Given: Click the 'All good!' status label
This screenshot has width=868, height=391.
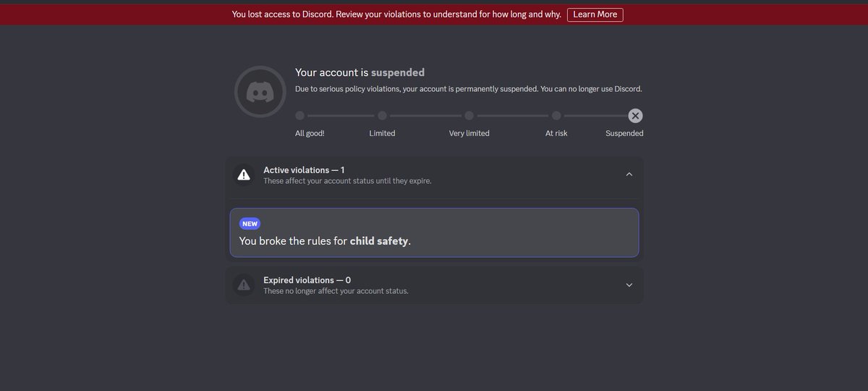Looking at the screenshot, I should point(310,133).
